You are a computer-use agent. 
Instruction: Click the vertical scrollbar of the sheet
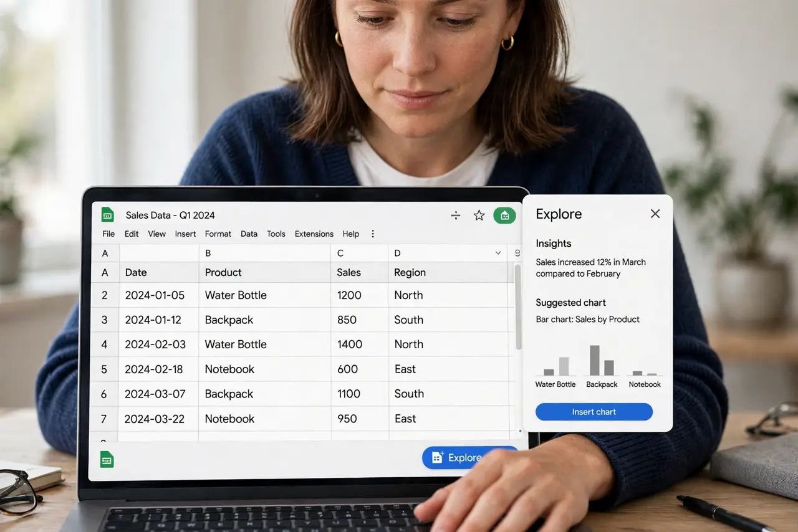click(x=518, y=306)
